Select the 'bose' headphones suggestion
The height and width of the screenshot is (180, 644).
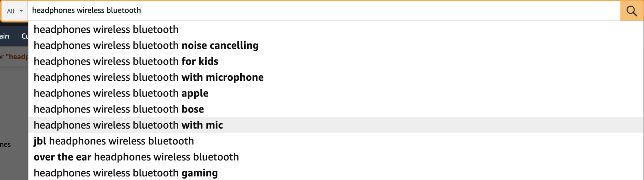(336, 109)
